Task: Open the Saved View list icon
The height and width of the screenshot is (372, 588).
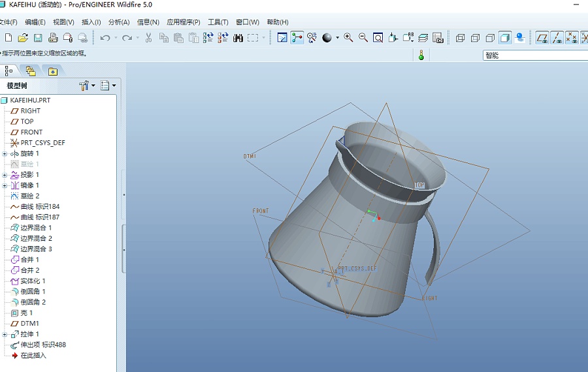Action: tap(408, 38)
